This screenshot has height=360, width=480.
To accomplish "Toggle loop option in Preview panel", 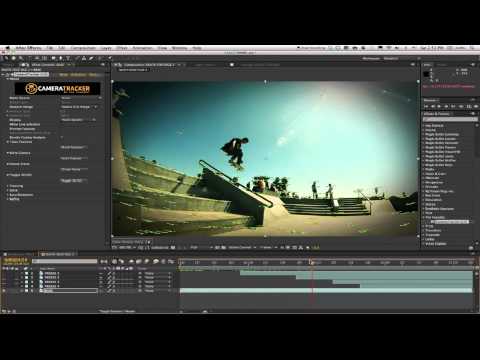I will (469, 106).
